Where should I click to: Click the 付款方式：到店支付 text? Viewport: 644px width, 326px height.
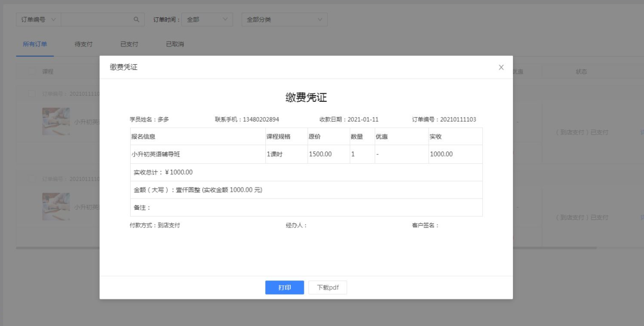click(155, 225)
